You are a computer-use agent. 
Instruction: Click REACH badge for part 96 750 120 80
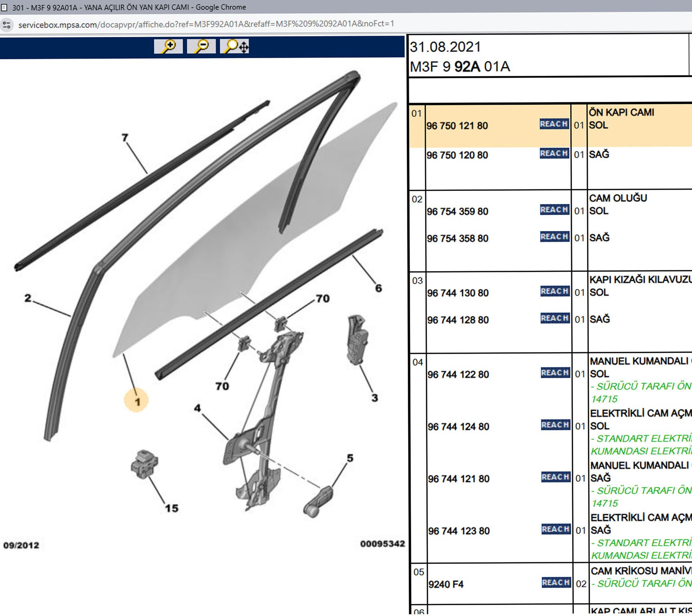554,154
